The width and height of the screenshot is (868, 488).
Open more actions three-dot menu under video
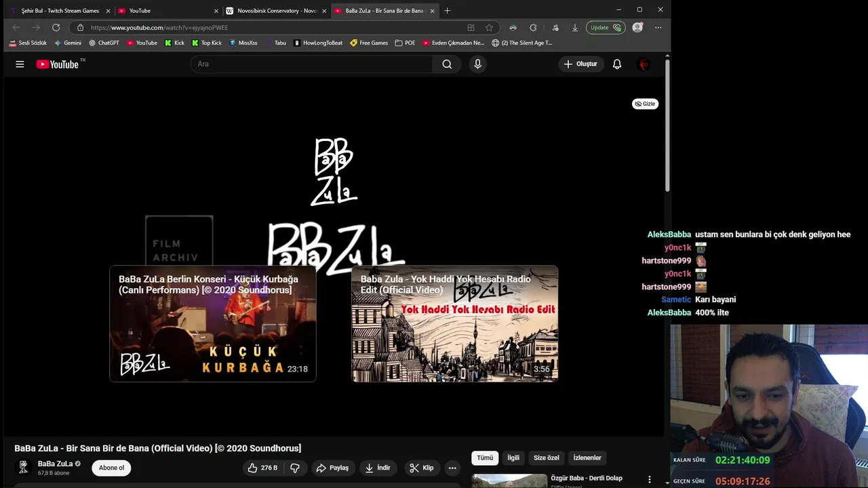coord(452,468)
